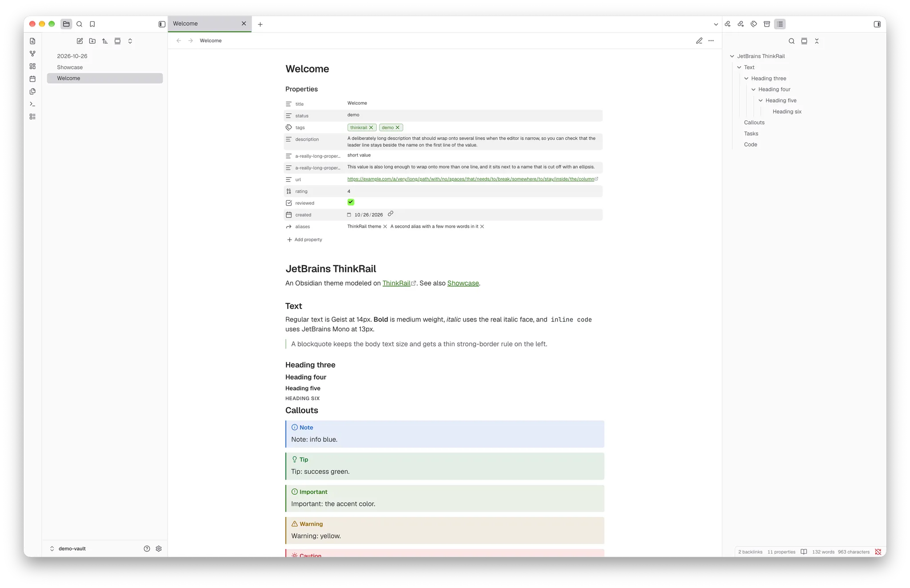
Task: Open the tags pane icon
Action: (754, 24)
